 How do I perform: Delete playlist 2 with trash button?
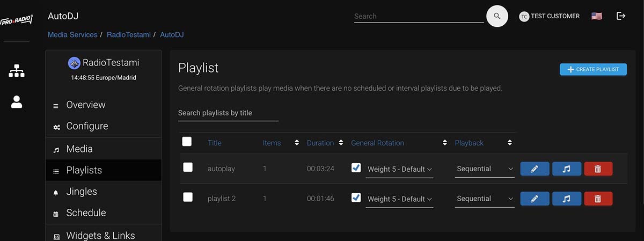coord(598,199)
